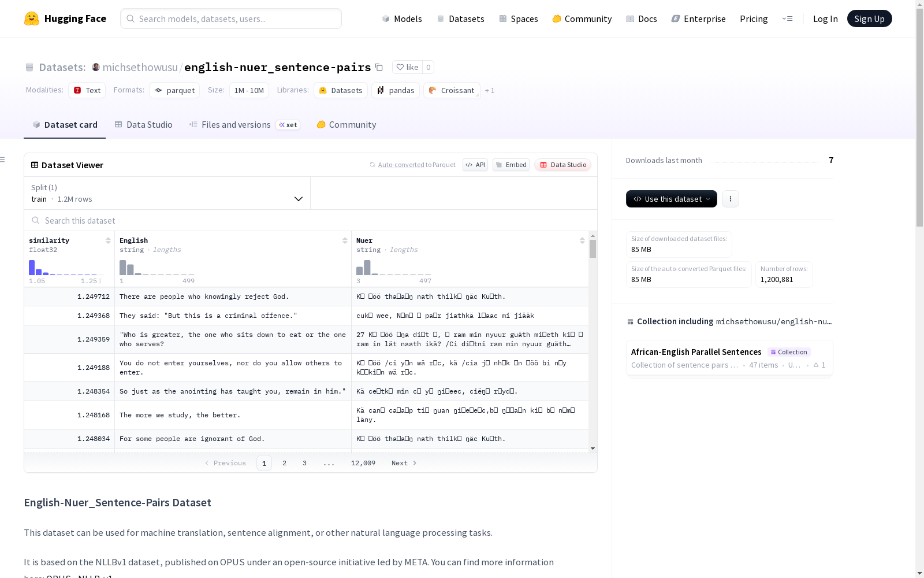
Task: Click the like heart button
Action: 407,67
